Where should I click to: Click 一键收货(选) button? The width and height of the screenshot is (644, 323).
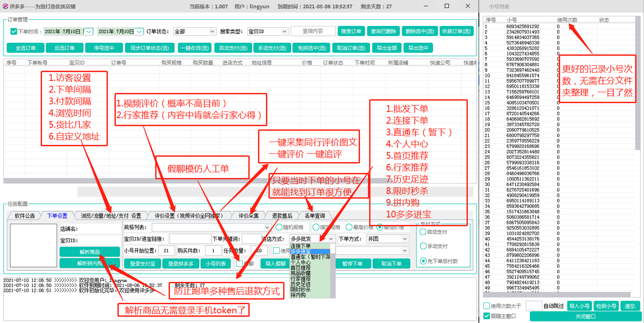[x=194, y=48]
